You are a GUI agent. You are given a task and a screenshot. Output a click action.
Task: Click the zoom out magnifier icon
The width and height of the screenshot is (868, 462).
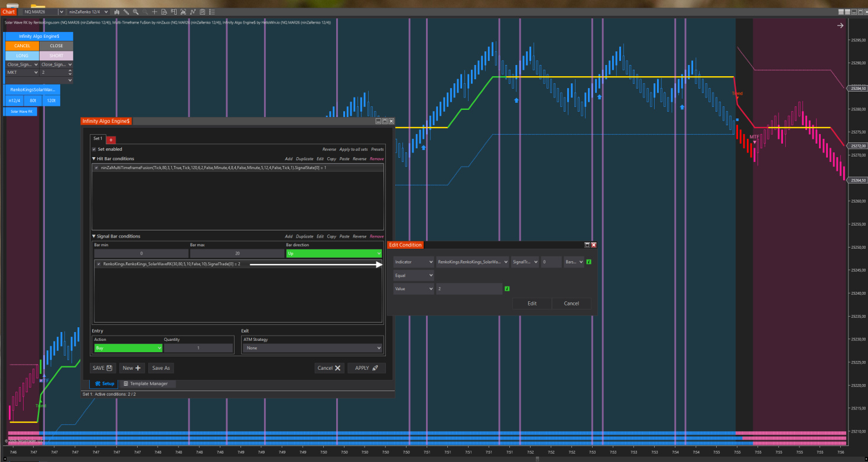(145, 12)
